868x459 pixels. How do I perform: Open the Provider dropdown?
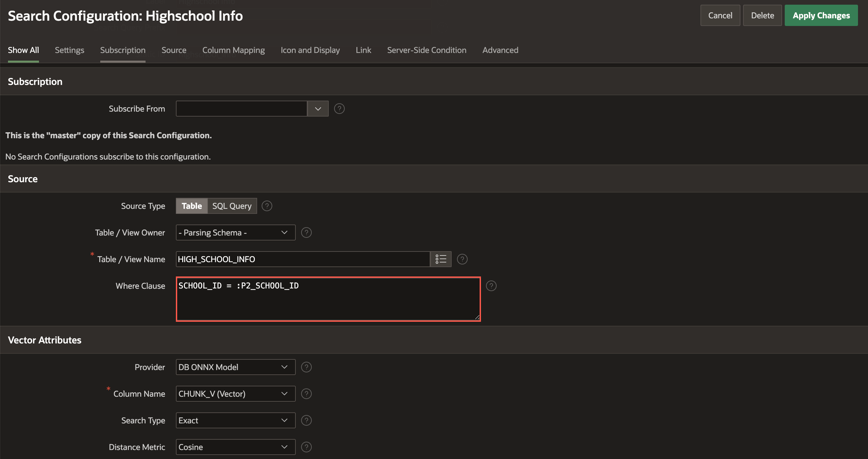[235, 367]
